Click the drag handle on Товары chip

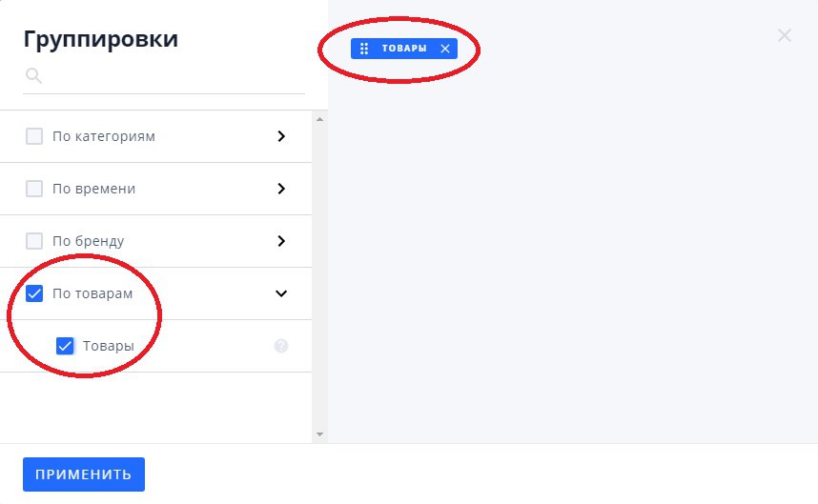tap(364, 49)
